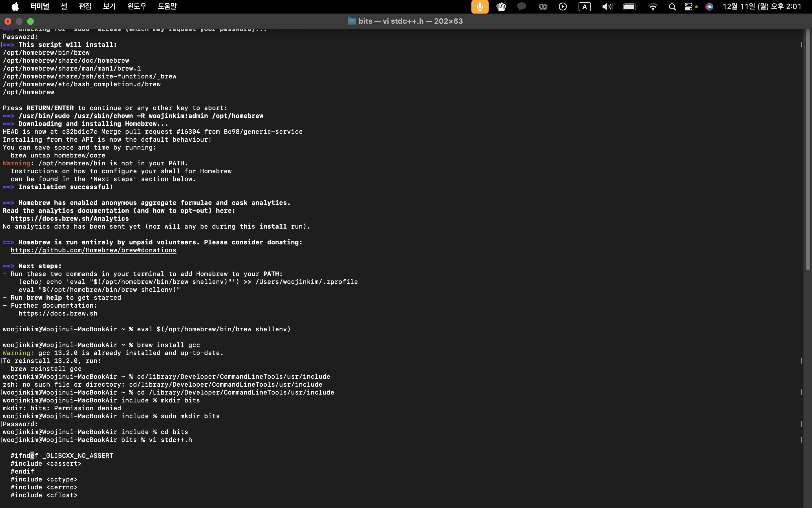Open the volume control icon
The width and height of the screenshot is (812, 508).
pos(607,7)
